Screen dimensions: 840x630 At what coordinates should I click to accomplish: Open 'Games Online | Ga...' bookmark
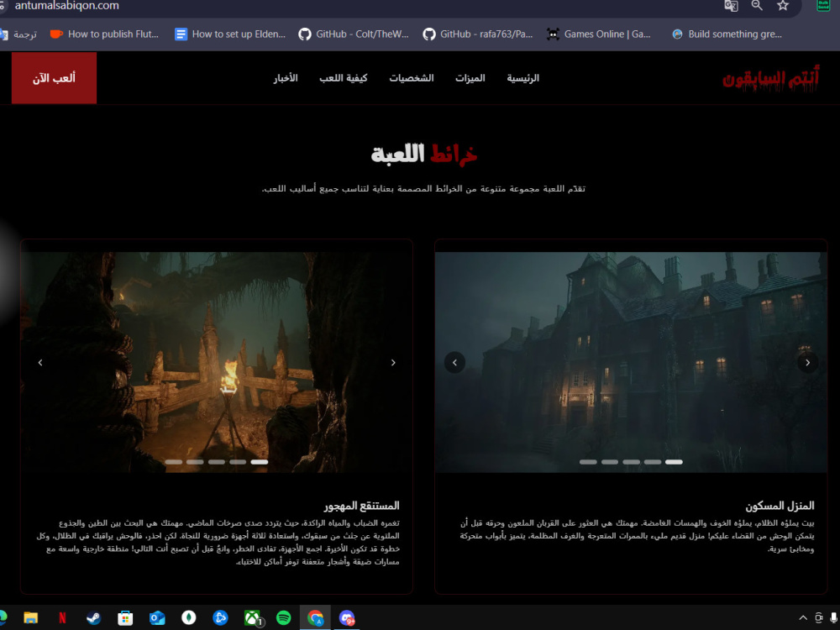[598, 34]
